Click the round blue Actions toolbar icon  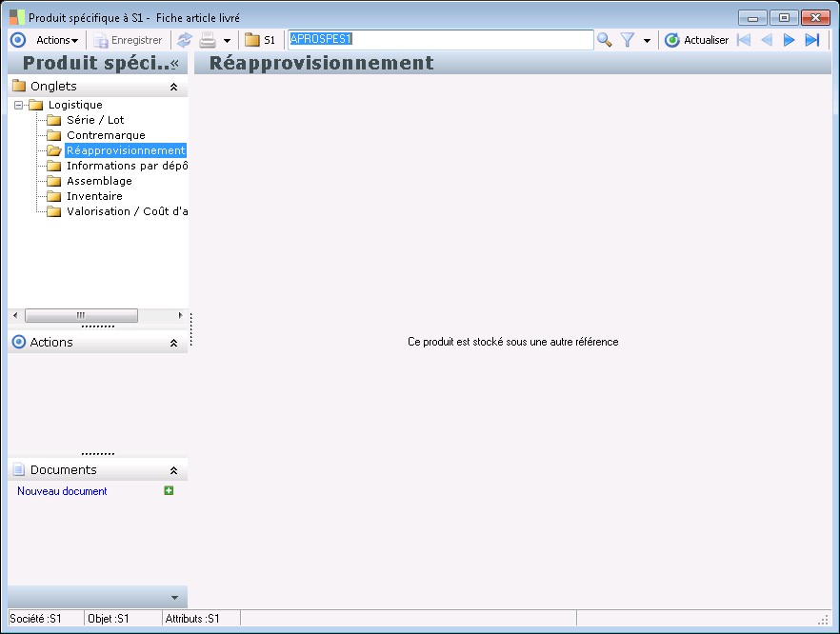point(18,40)
